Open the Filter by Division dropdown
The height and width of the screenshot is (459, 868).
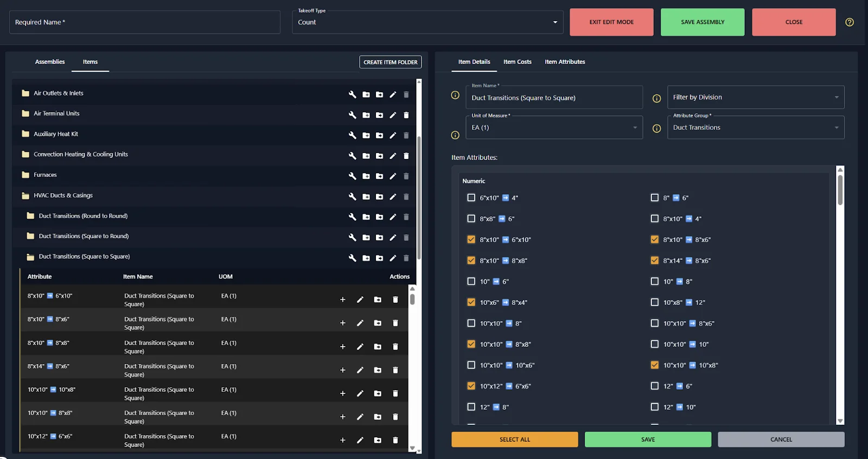click(x=755, y=98)
